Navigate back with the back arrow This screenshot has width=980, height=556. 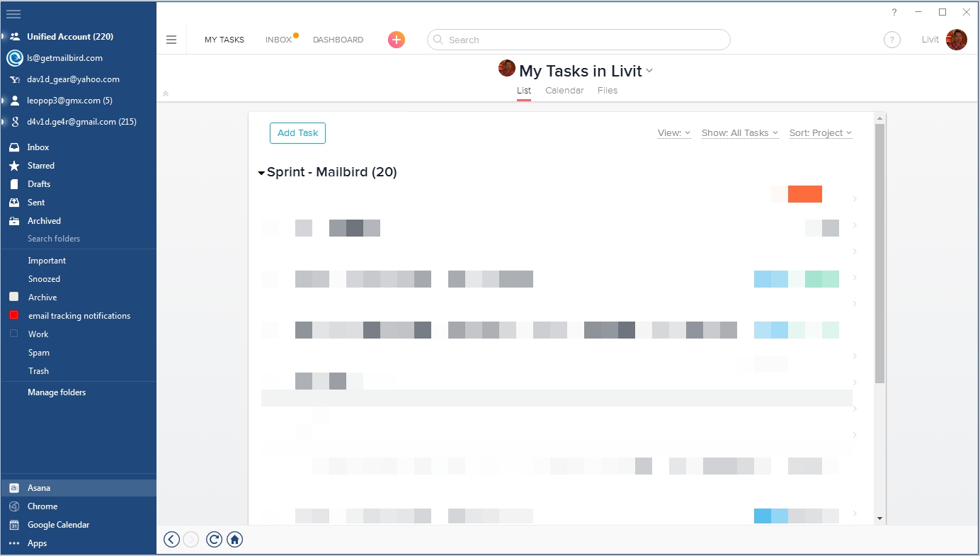pos(171,540)
